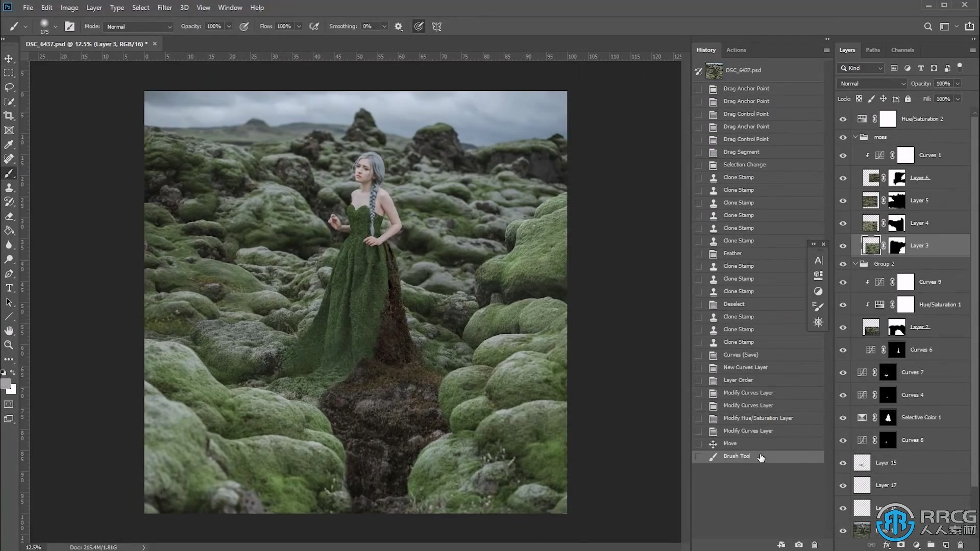
Task: Select the Move tool
Action: 9,59
